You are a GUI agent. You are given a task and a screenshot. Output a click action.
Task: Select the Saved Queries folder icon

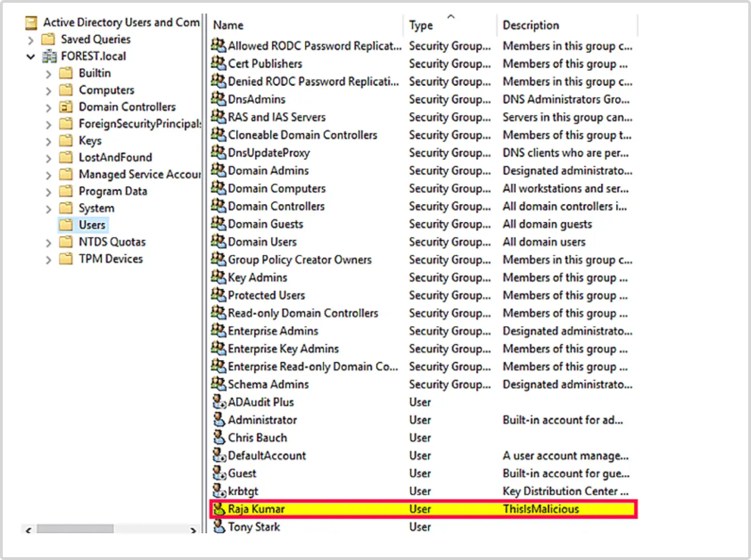[x=48, y=39]
